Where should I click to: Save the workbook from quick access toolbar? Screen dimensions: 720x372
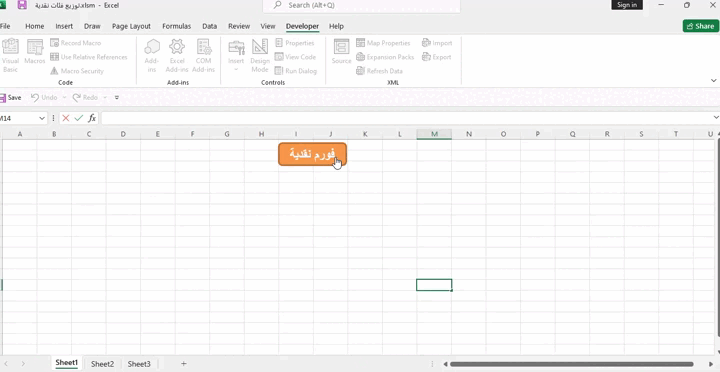pos(10,97)
